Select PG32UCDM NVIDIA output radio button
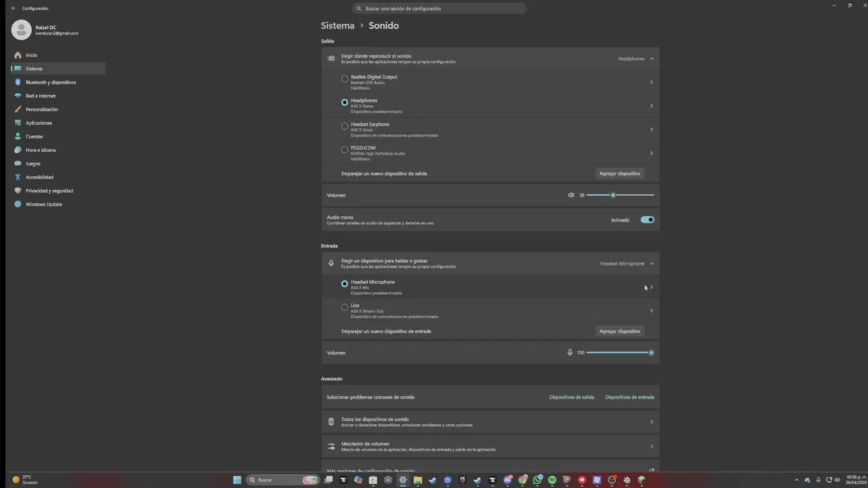The width and height of the screenshot is (868, 488). pyautogui.click(x=344, y=150)
